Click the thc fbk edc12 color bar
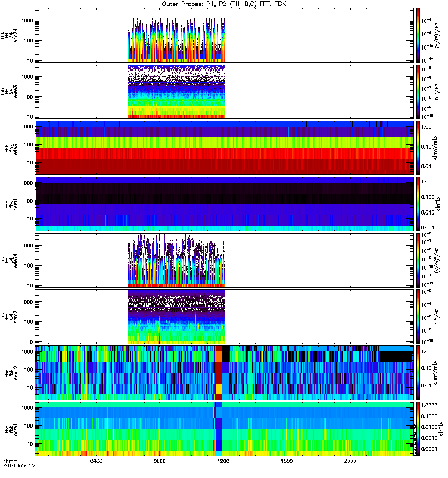Screen dimensions: 448x478 point(418,373)
